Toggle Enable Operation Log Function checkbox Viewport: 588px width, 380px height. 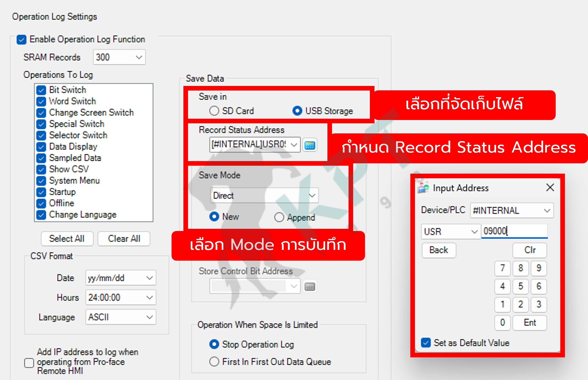(22, 40)
